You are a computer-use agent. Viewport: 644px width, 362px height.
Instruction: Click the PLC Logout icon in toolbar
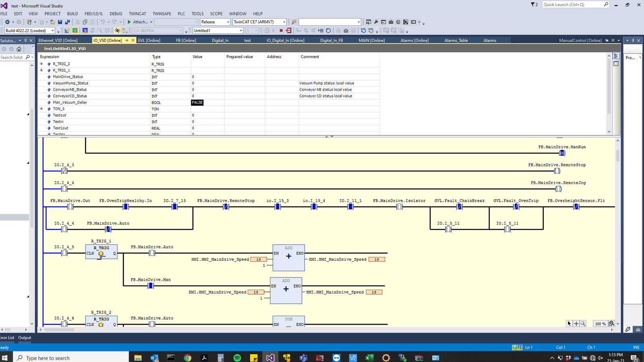point(289,31)
